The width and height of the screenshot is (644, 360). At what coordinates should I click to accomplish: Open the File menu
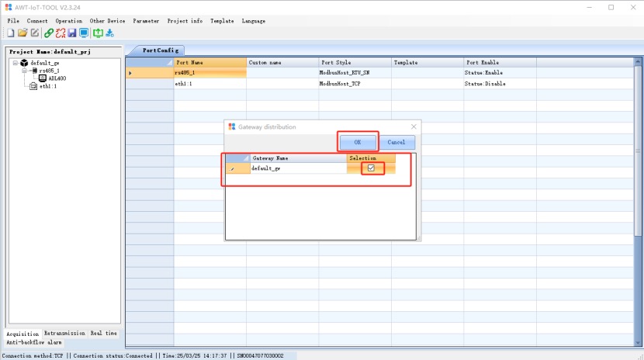[x=13, y=21]
